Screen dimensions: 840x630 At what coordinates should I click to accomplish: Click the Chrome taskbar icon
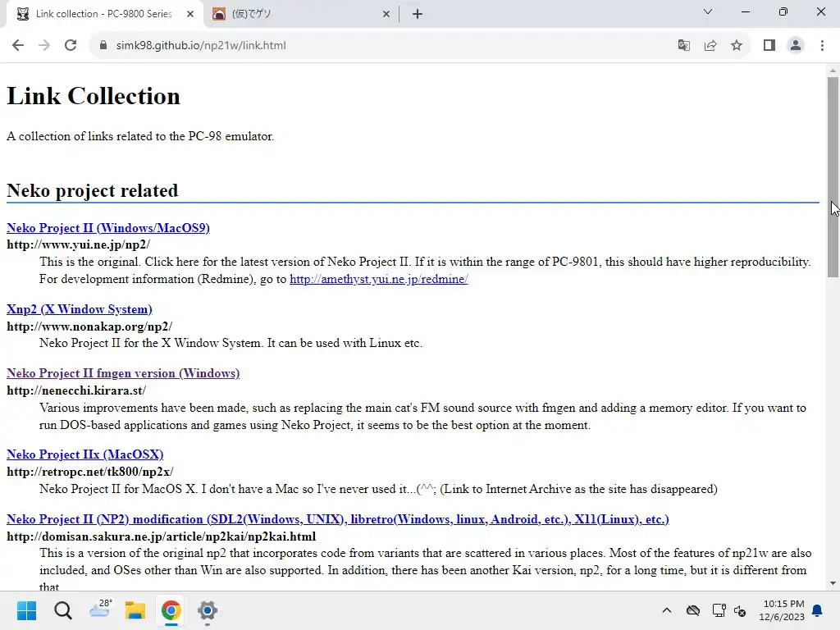click(171, 610)
